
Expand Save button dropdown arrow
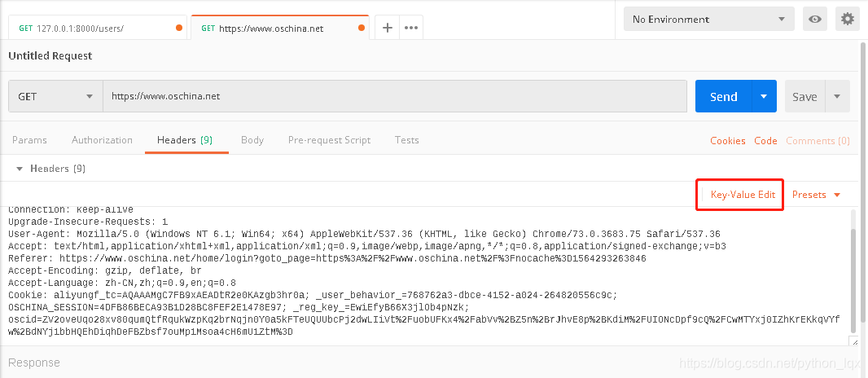(x=838, y=96)
